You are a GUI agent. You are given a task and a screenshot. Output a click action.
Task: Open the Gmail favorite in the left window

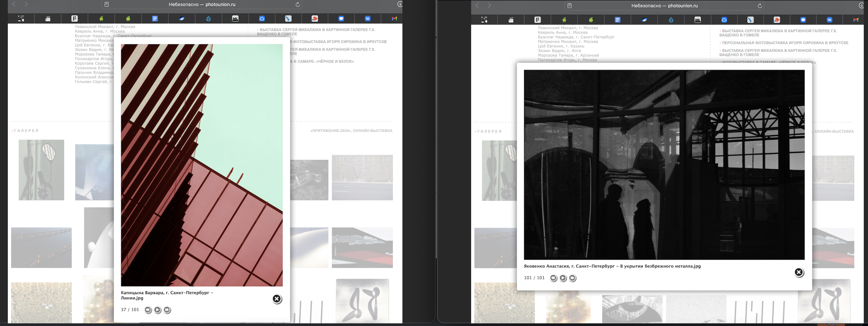click(x=394, y=19)
